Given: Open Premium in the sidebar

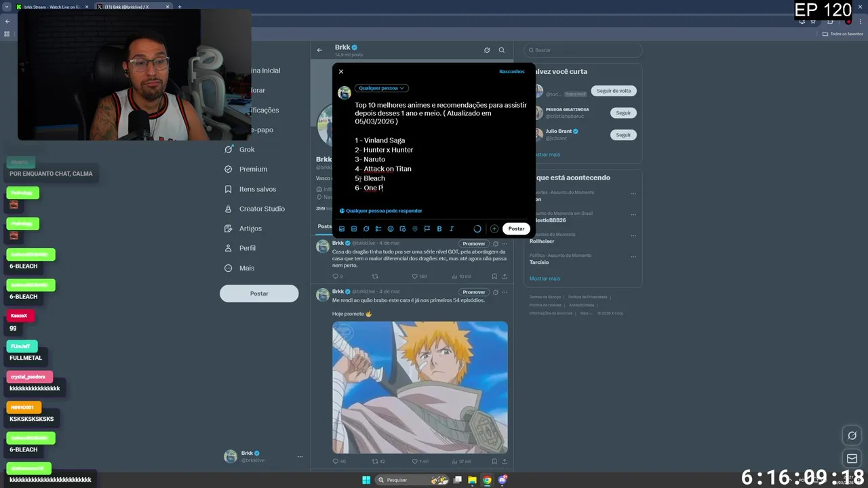Looking at the screenshot, I should 246,169.
